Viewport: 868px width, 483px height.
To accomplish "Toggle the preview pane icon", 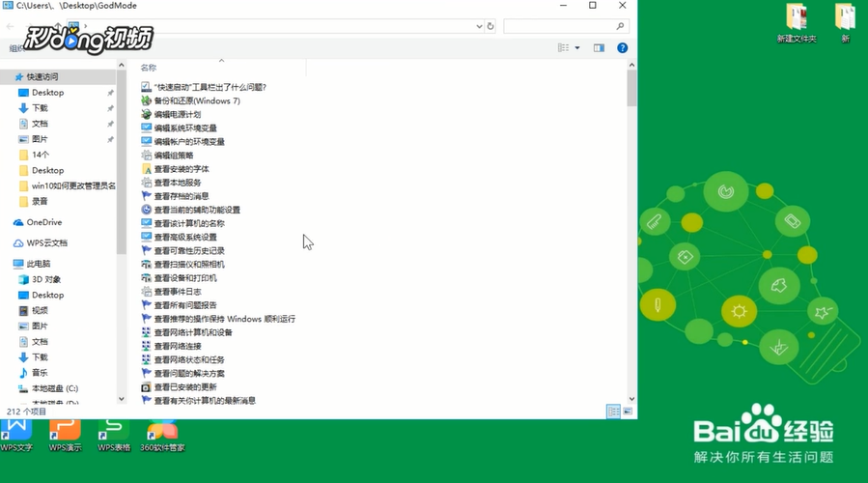I will tap(599, 48).
